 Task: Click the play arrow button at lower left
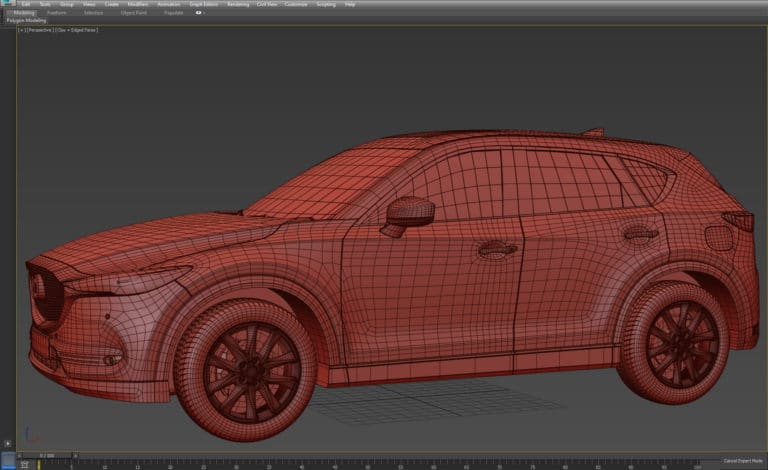click(x=7, y=444)
